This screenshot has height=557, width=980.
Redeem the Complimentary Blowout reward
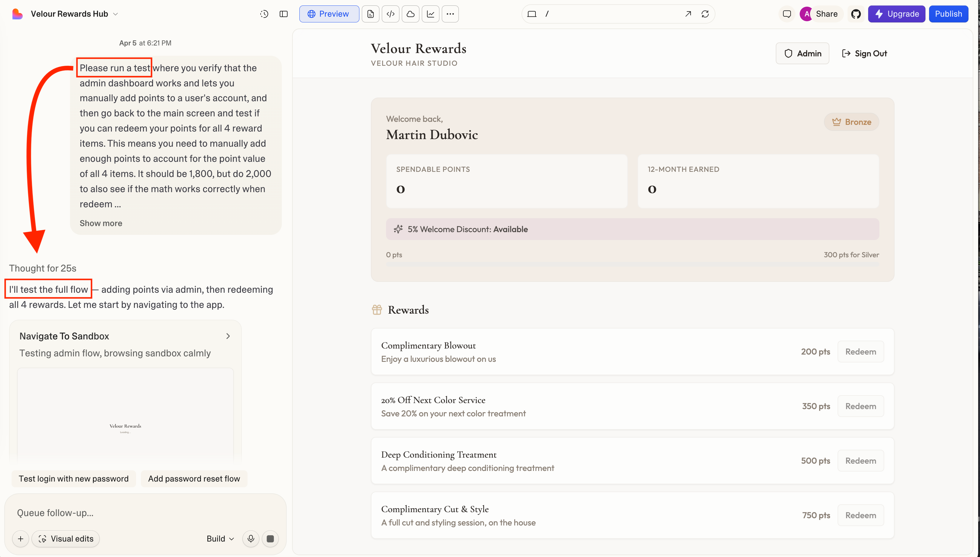pos(860,351)
